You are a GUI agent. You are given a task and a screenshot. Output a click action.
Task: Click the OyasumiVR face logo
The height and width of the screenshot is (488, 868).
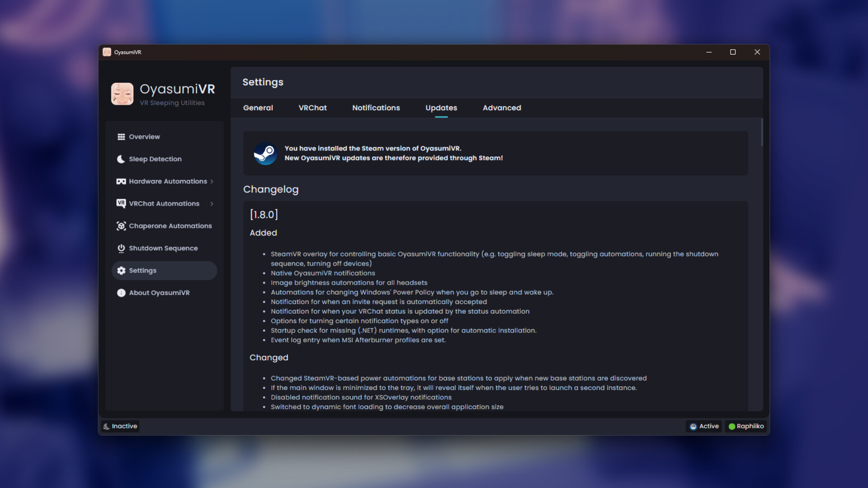pyautogui.click(x=122, y=94)
